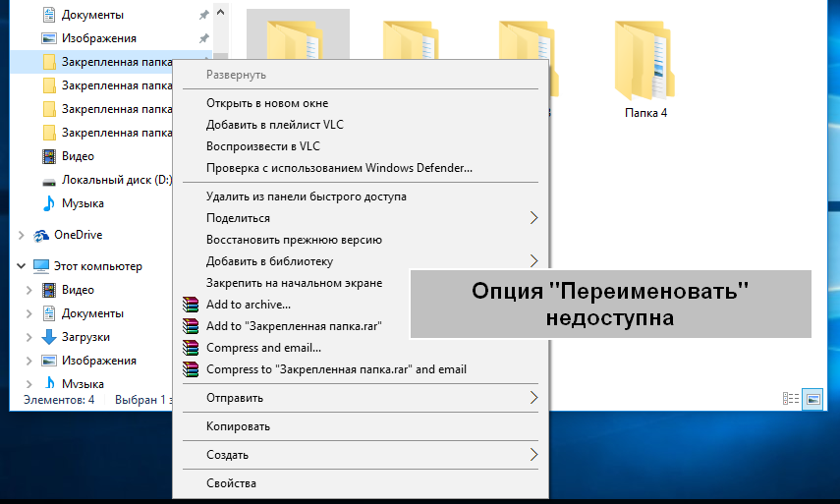This screenshot has width=840, height=504.
Task: Switch to large icons view in status bar
Action: (x=812, y=399)
